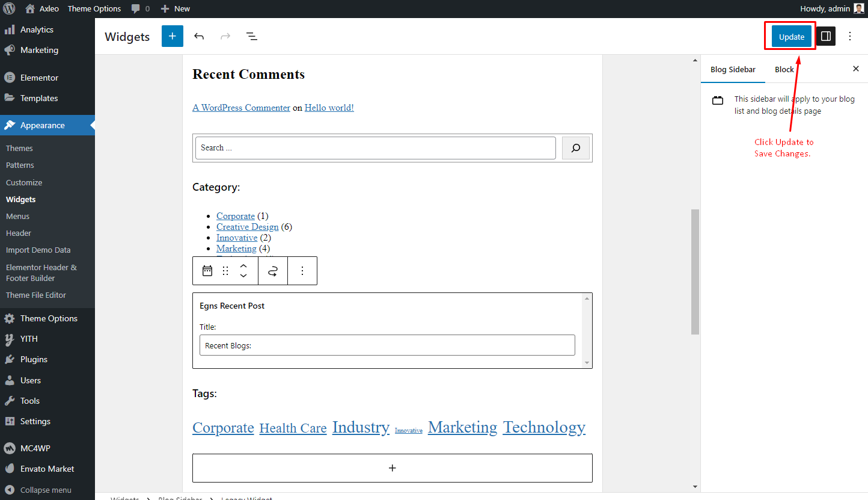Image resolution: width=868 pixels, height=500 pixels.
Task: Click the editor vertical scrollbar thumb
Action: coord(695,271)
